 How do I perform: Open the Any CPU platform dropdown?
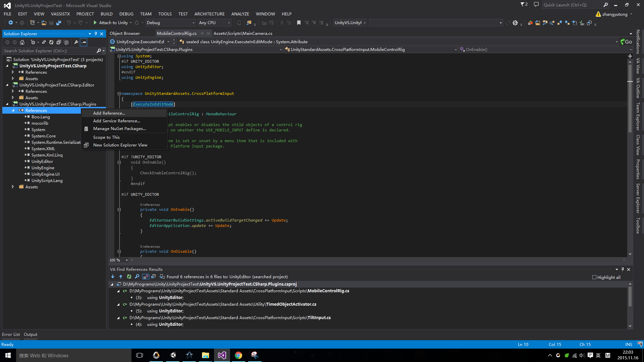click(215, 23)
